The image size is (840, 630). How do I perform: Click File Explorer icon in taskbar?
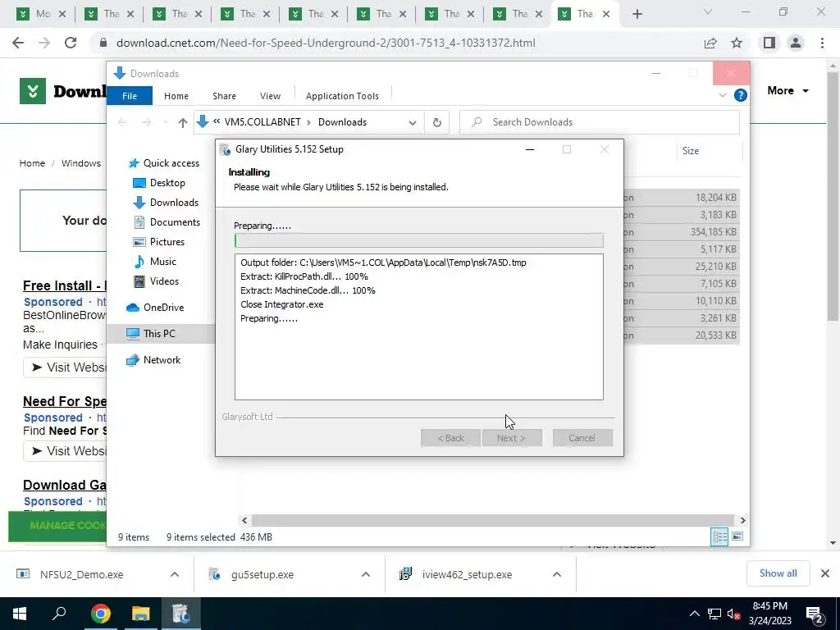[x=140, y=614]
